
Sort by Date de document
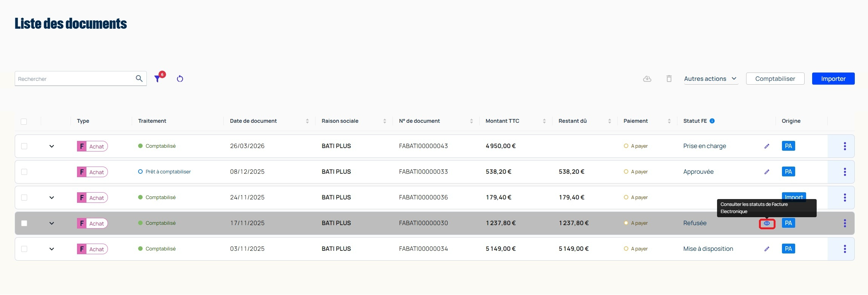pyautogui.click(x=307, y=121)
